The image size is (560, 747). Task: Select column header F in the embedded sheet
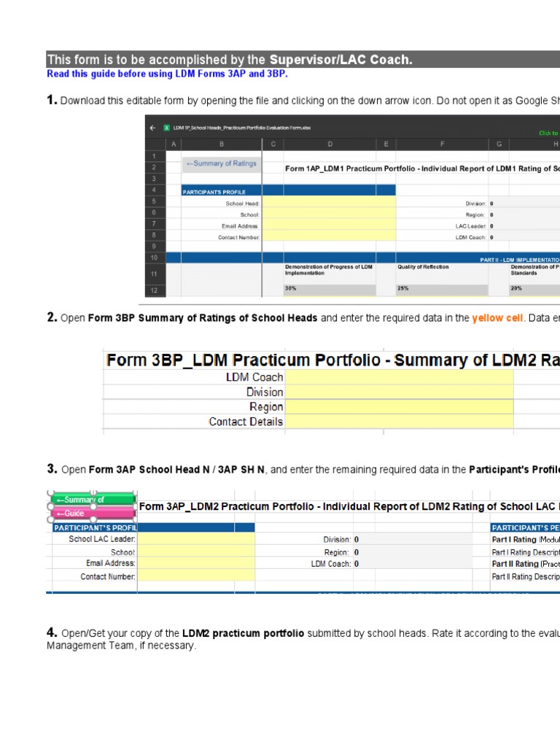(443, 144)
